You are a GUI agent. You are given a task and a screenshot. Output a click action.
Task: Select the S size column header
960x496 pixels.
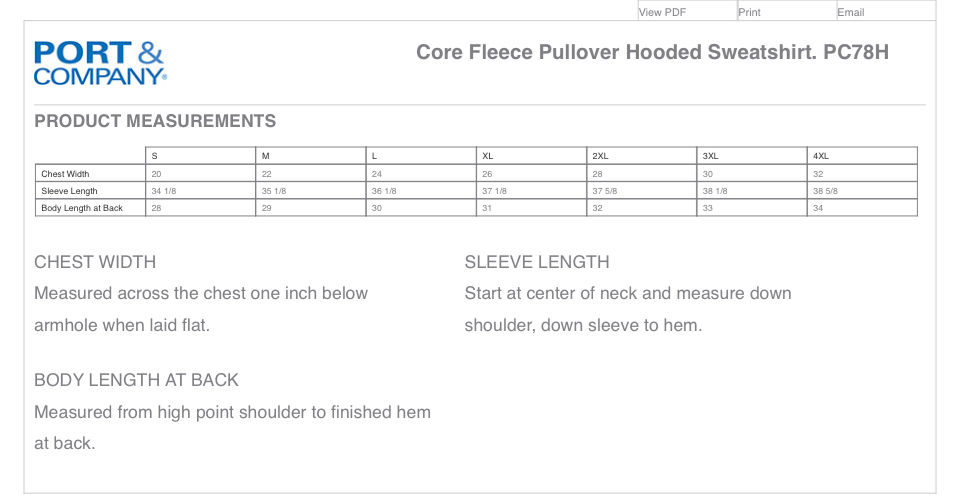pyautogui.click(x=200, y=156)
